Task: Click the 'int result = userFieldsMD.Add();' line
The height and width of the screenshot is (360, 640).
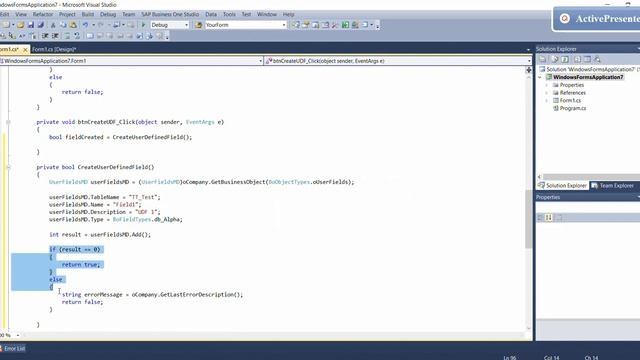Action: (x=100, y=235)
